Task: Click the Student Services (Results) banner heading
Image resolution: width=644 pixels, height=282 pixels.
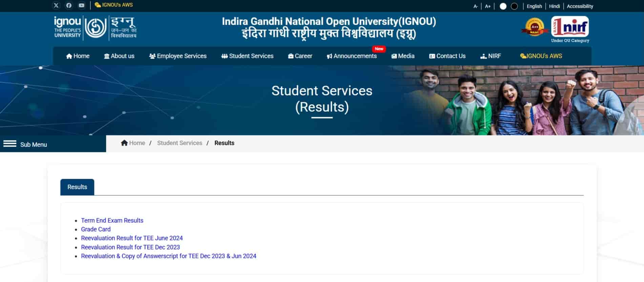Action: click(322, 99)
